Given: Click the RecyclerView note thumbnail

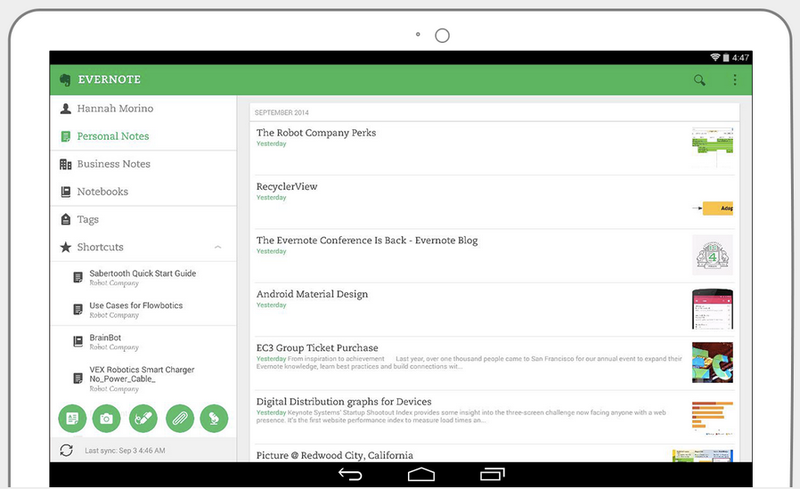Looking at the screenshot, I should pyautogui.click(x=712, y=208).
